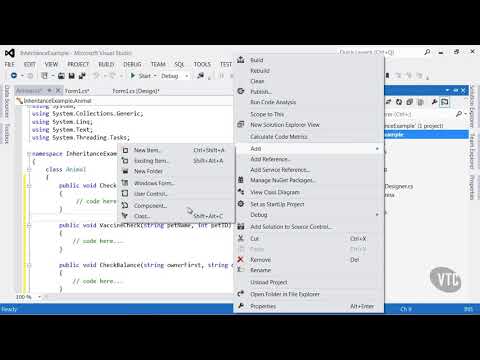Screen dimensions: 480x360
Task: Switch to the Form1.cs [Design]* tab
Action: pos(136,91)
